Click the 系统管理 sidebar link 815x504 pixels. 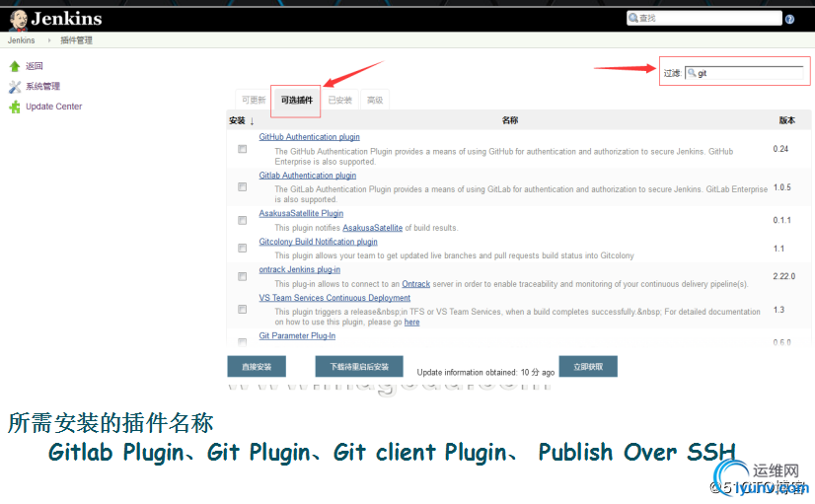click(x=43, y=86)
